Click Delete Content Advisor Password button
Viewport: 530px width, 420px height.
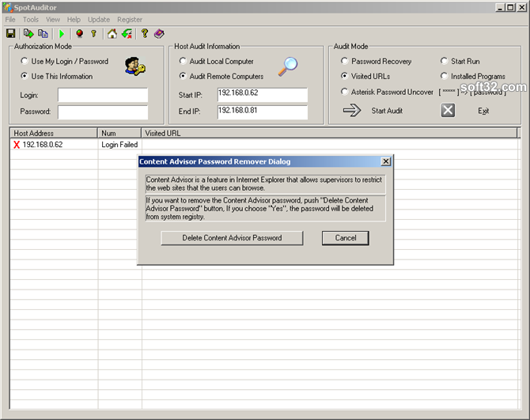tap(232, 238)
